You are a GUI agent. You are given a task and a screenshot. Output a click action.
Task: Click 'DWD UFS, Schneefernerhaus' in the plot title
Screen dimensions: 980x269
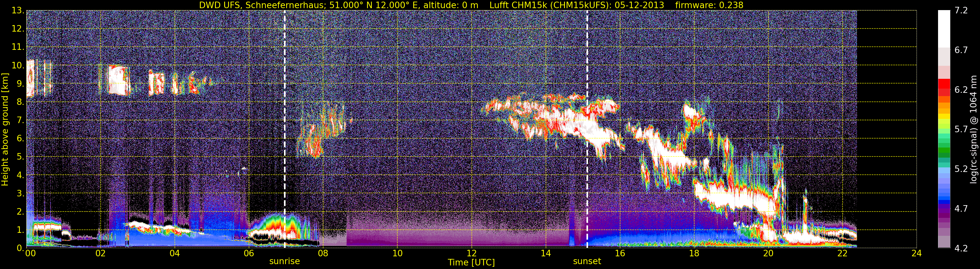262,5
